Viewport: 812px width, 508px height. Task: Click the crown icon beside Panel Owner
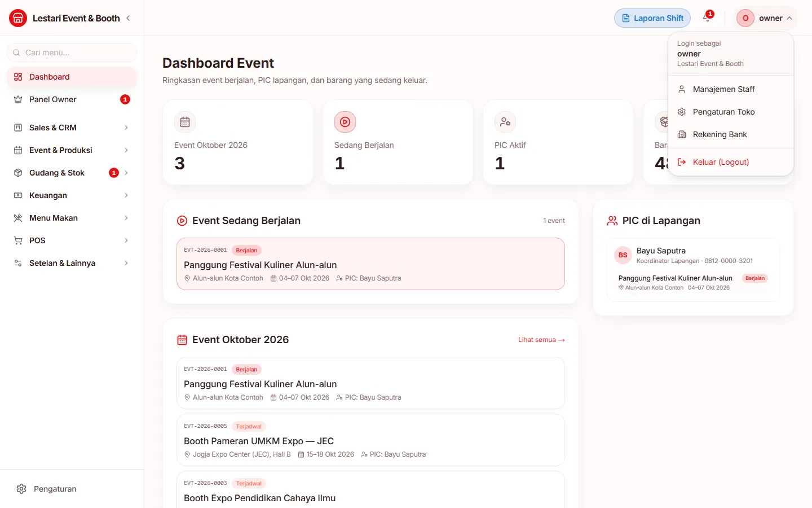pos(18,99)
